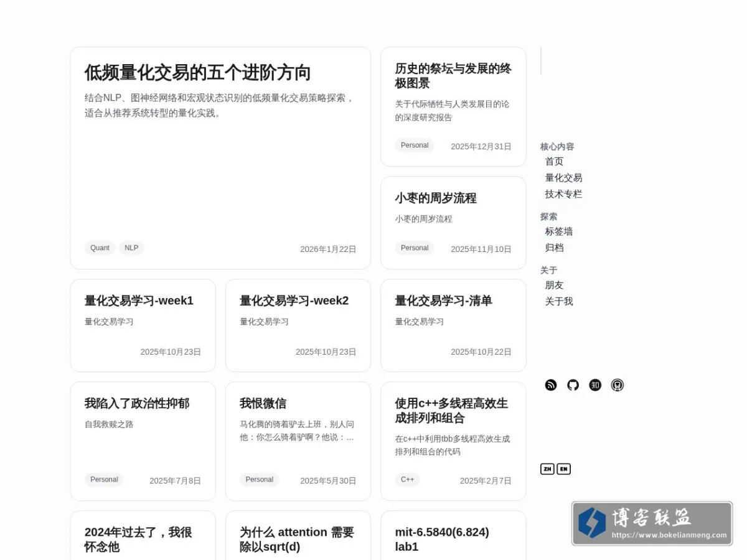The width and height of the screenshot is (747, 560).
Task: Click description starting 马化腾的骑着驴去上班
Action: [x=297, y=431]
